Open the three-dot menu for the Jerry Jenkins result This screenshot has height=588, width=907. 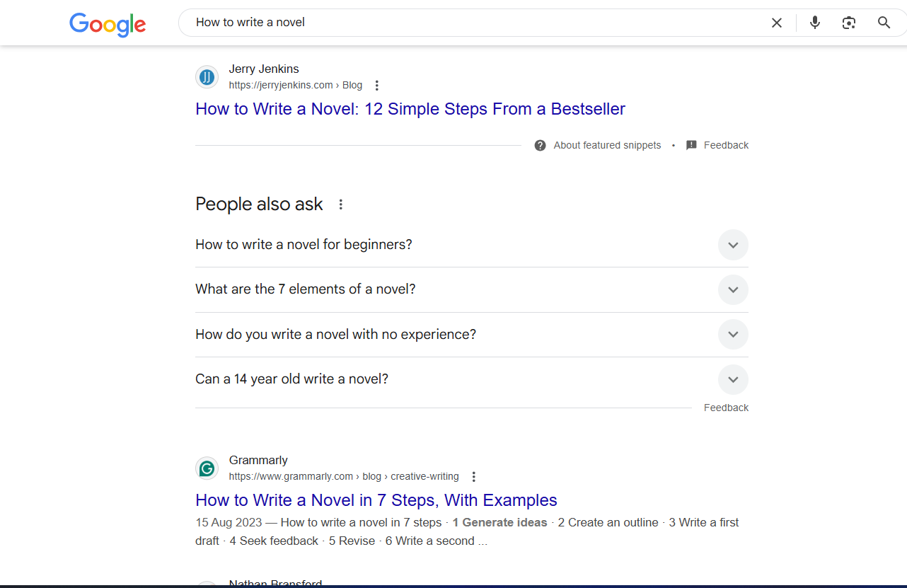tap(376, 85)
